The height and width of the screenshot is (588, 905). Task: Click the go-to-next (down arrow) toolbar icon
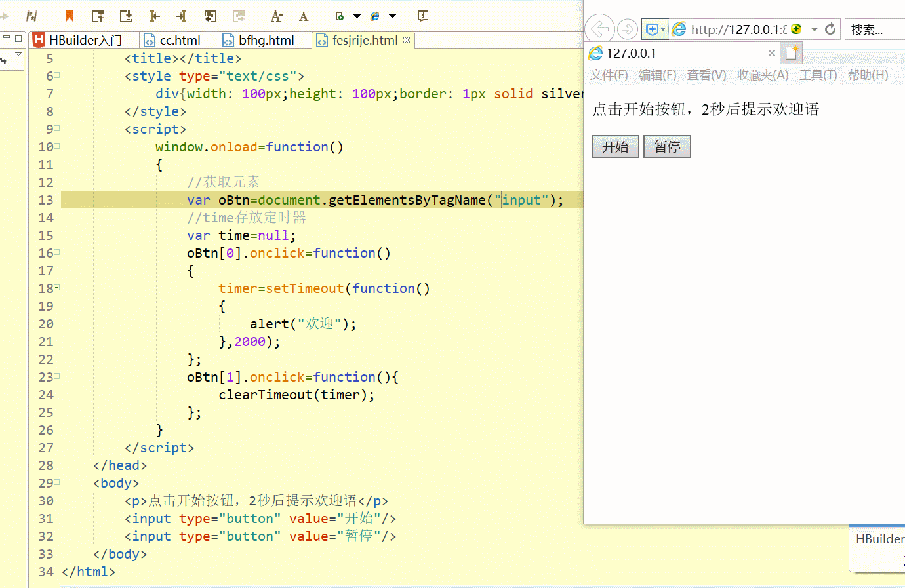click(126, 16)
